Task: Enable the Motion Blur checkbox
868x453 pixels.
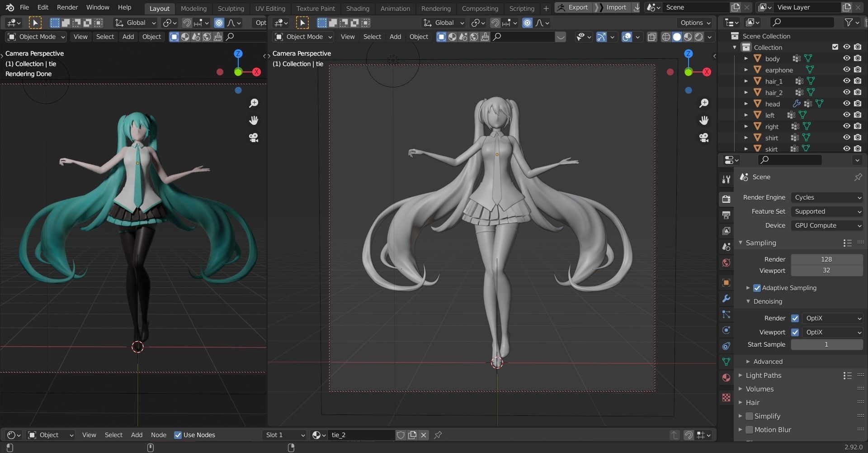Action: coord(749,430)
